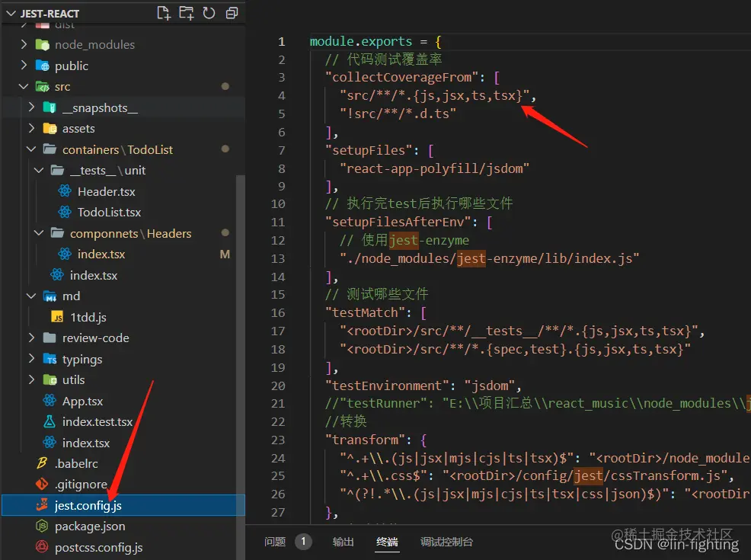Open the .gitignore file

coord(81,485)
